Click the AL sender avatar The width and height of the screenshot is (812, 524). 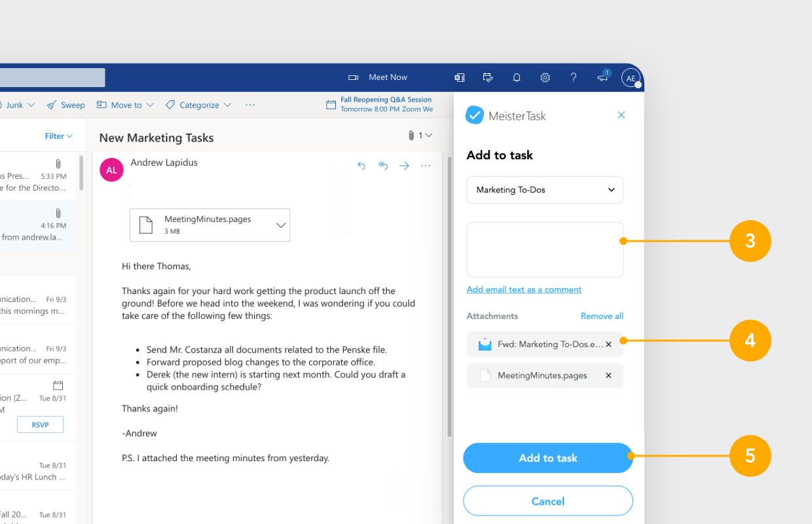coord(111,170)
